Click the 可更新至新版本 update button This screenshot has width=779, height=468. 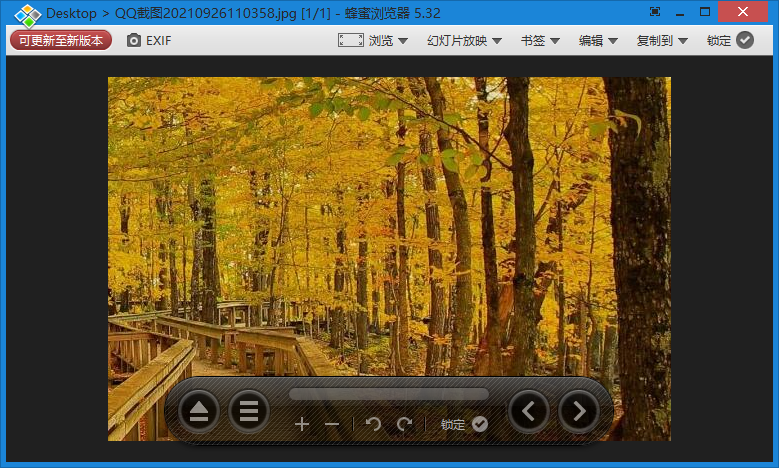[60, 40]
